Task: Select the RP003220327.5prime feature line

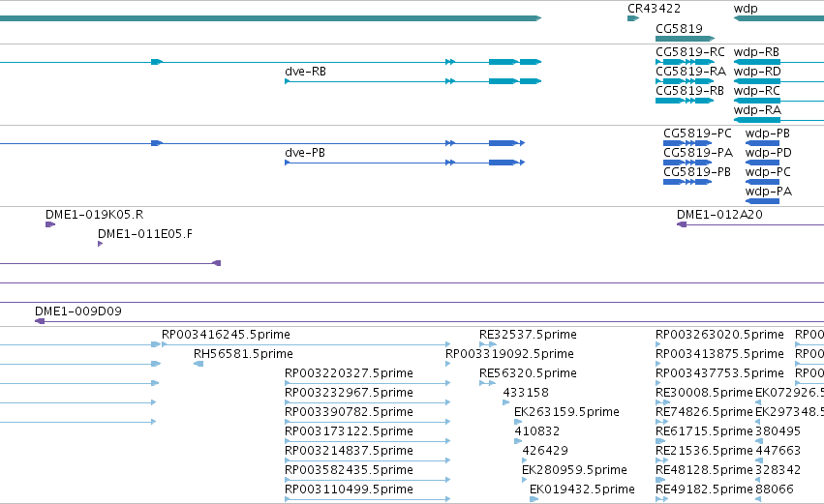Action: click(368, 383)
